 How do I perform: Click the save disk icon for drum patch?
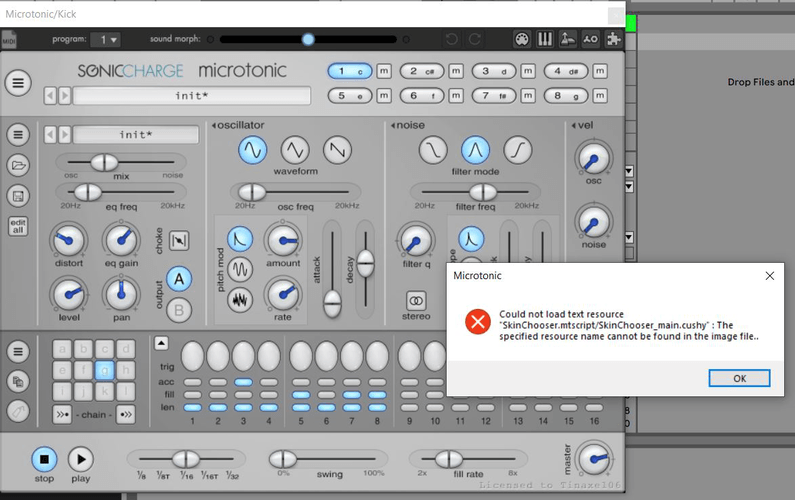point(18,196)
